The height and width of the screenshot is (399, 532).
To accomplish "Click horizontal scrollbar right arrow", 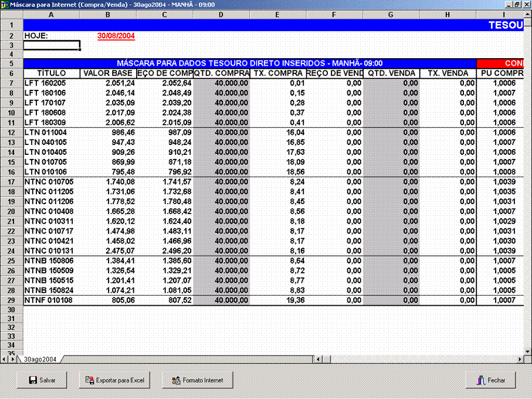I will (519, 359).
